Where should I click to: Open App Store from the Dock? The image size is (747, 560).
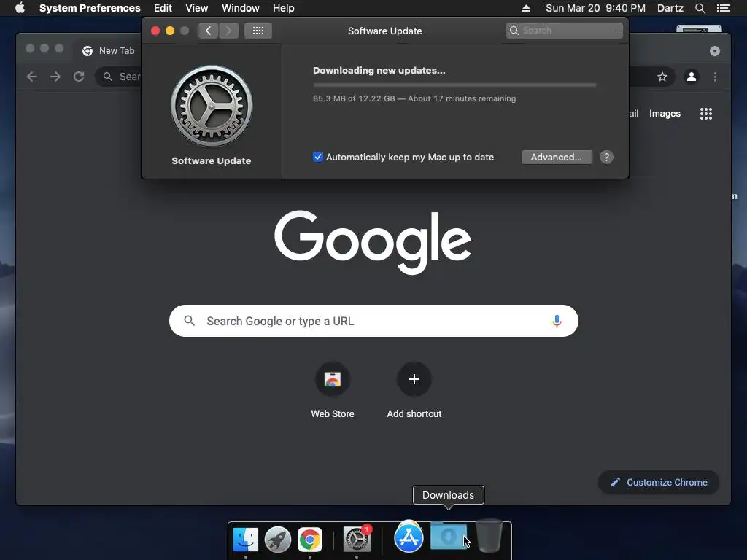pos(409,538)
